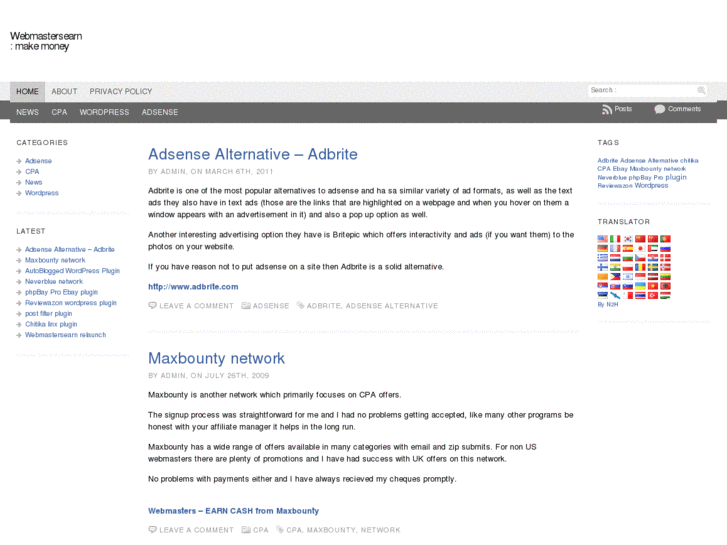727x545 pixels.
Task: Leave a comment on Maxbounty post
Action: point(191,530)
